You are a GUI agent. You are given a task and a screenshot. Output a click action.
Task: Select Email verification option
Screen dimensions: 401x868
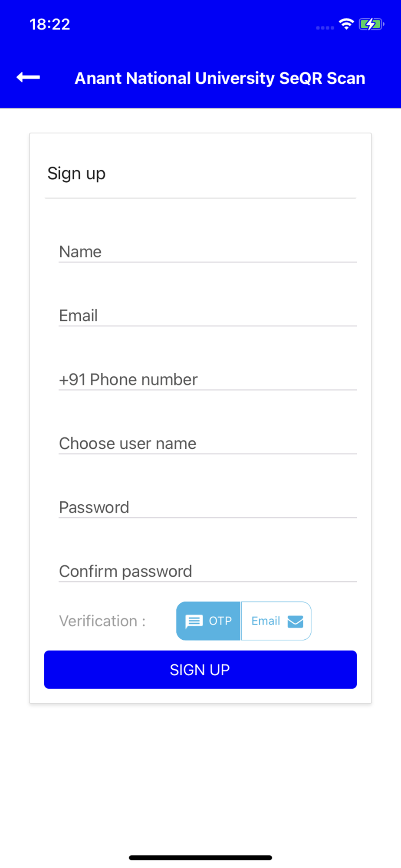(276, 621)
